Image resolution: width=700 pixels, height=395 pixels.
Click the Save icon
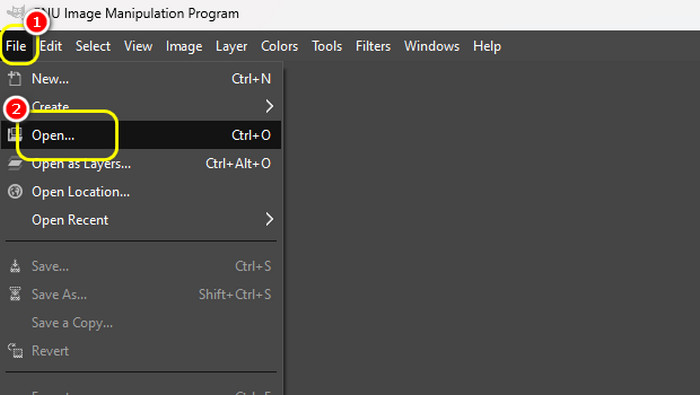(15, 266)
